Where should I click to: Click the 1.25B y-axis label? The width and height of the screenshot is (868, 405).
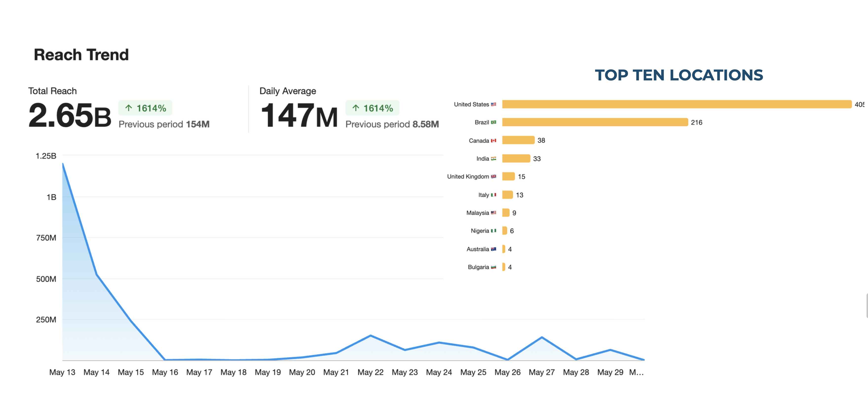click(x=46, y=156)
